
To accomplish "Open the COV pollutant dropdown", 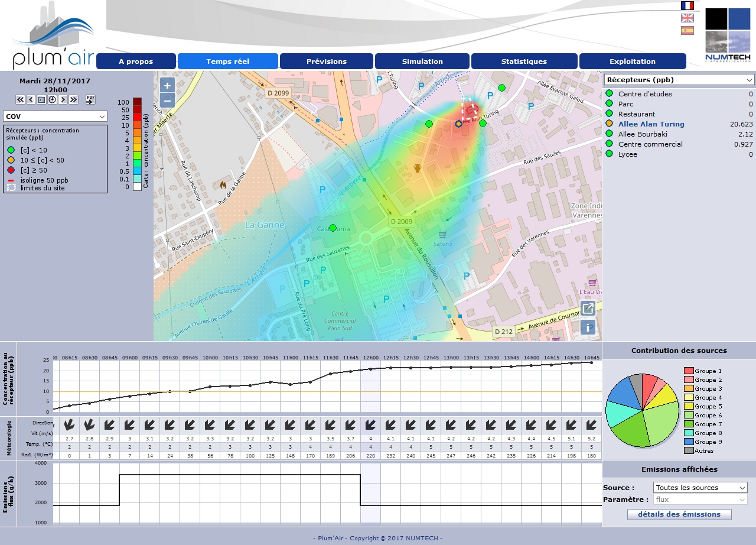I will (x=54, y=116).
